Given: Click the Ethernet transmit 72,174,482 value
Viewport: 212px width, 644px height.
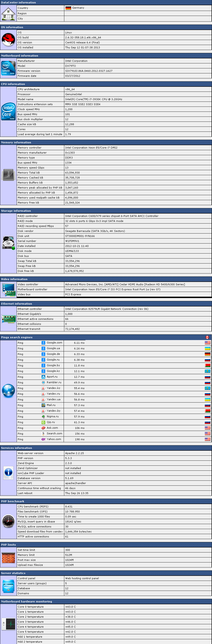Looking at the screenshot, I should click(72, 329).
